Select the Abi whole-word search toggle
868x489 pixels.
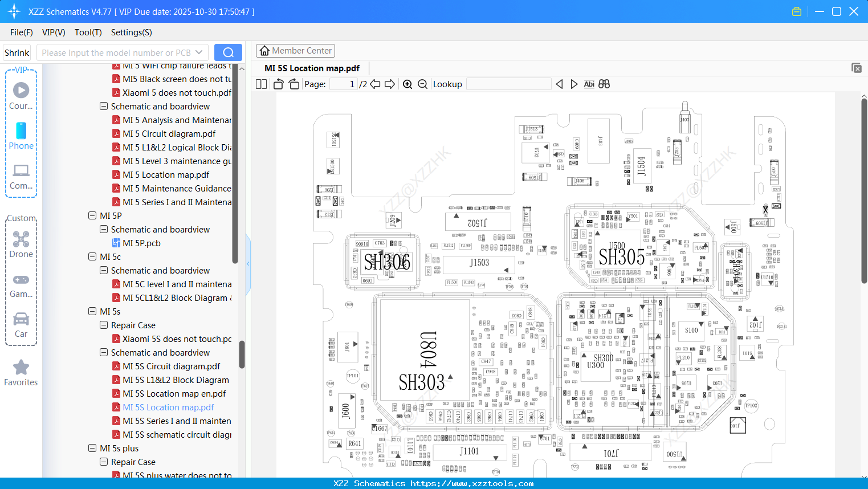[589, 84]
